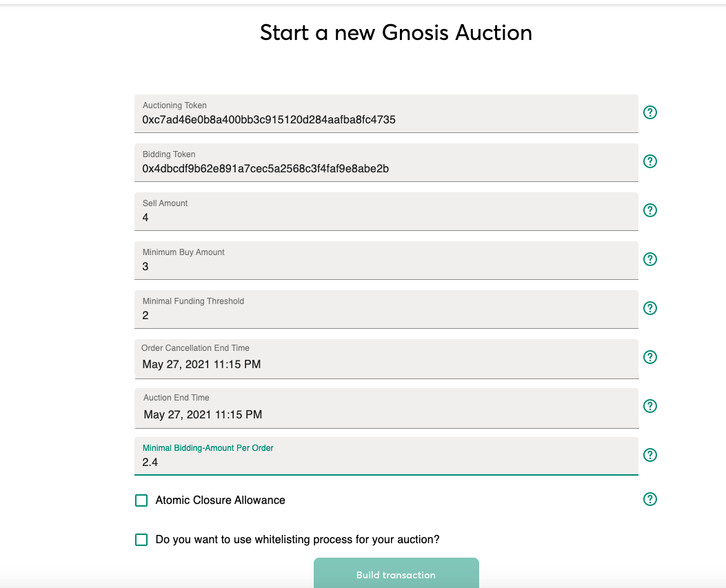Click into the Auctioning Token address field

coord(386,120)
